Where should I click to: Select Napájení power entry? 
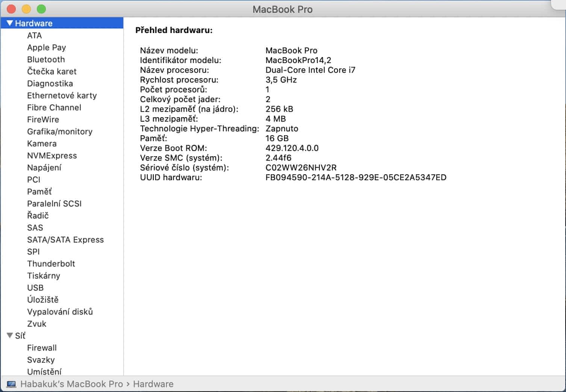(x=44, y=167)
